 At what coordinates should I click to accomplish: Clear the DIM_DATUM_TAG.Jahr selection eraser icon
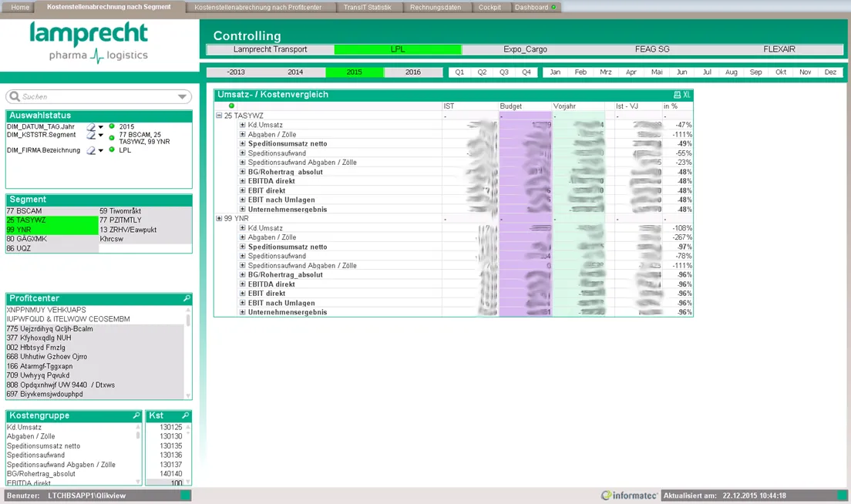click(x=91, y=127)
